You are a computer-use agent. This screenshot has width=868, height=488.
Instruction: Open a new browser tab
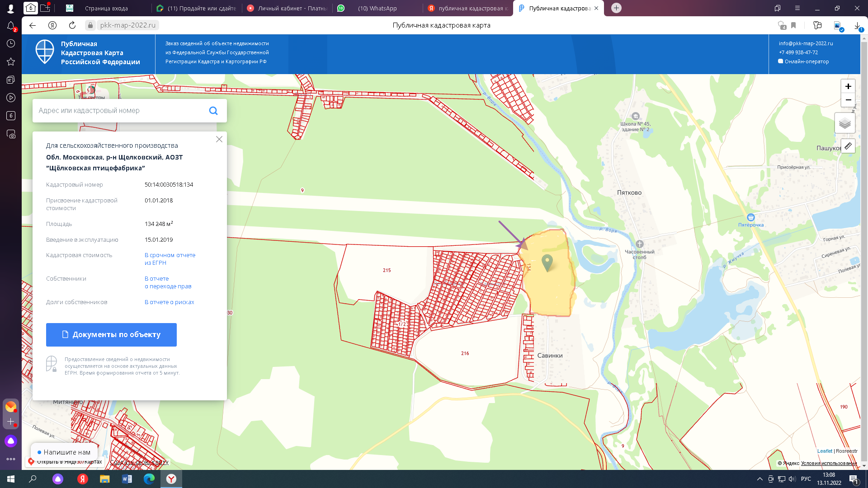coord(616,8)
